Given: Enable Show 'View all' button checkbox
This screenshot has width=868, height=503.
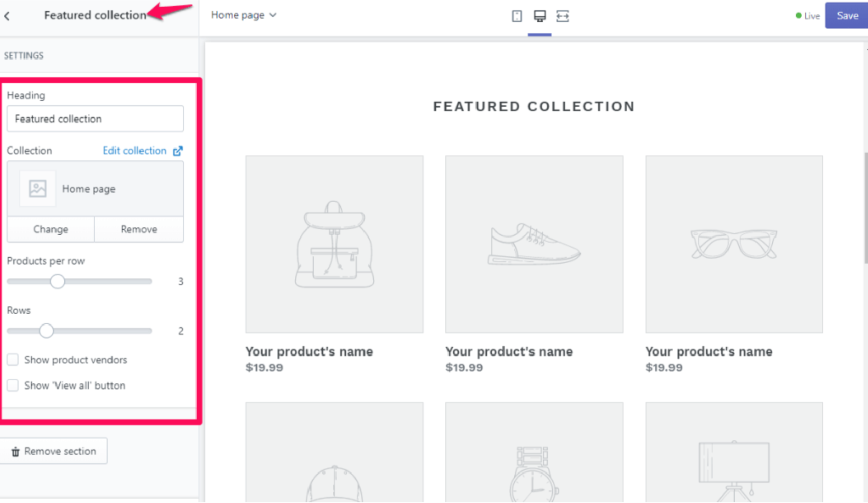Looking at the screenshot, I should tap(13, 386).
